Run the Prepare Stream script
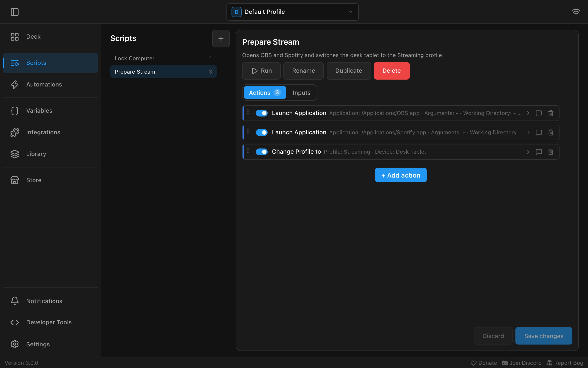 click(261, 71)
